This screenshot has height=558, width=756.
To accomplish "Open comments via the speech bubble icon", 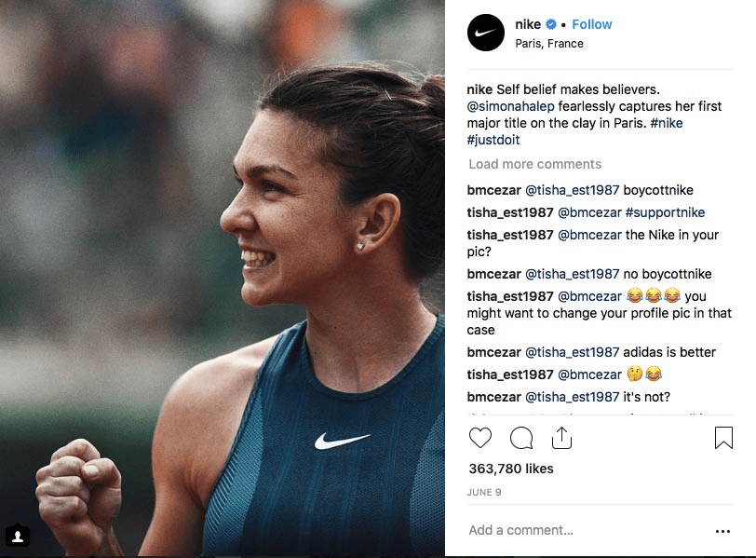I will [520, 438].
